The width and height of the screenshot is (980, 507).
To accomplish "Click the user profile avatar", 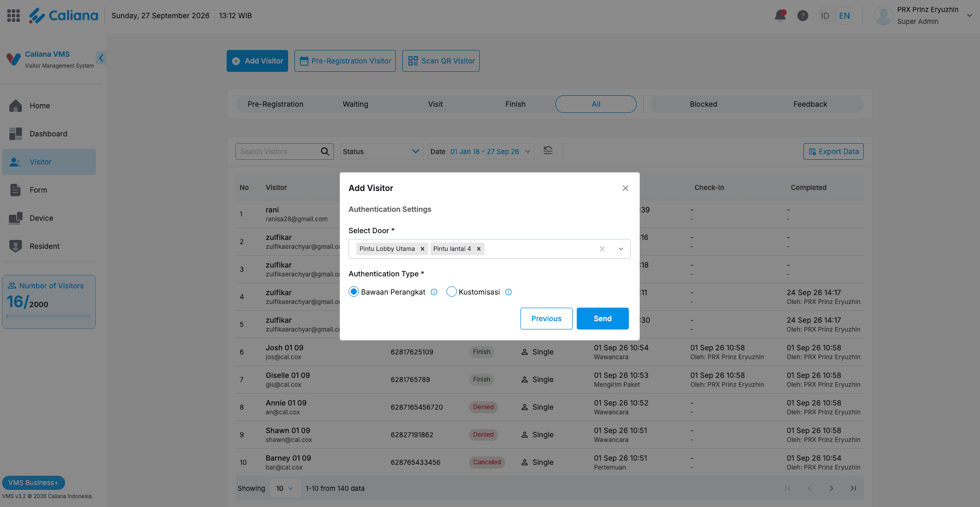I will [x=883, y=16].
